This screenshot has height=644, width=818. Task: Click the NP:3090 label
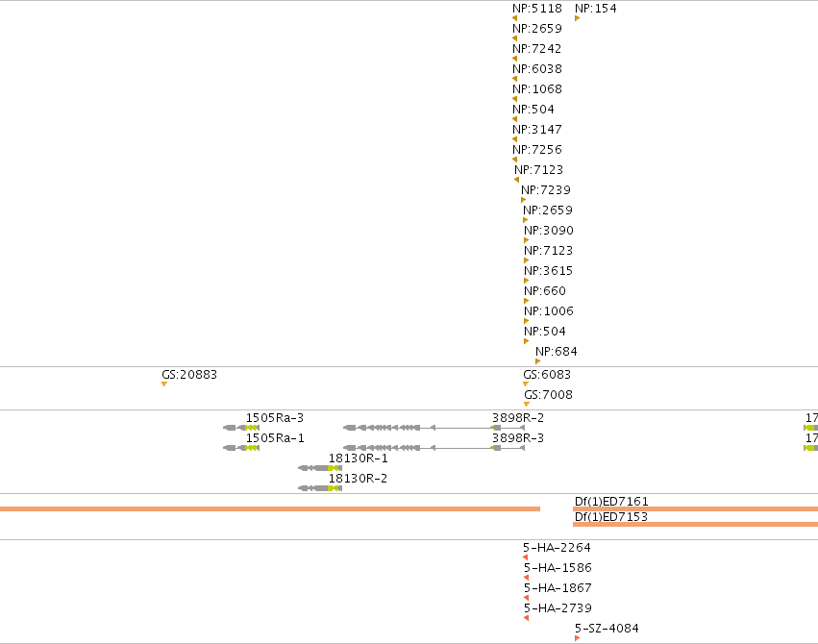coord(549,231)
